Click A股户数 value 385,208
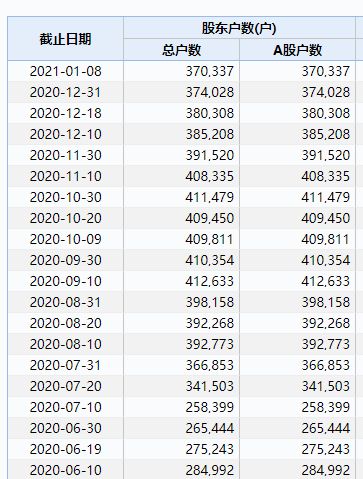The image size is (363, 479). pos(326,134)
